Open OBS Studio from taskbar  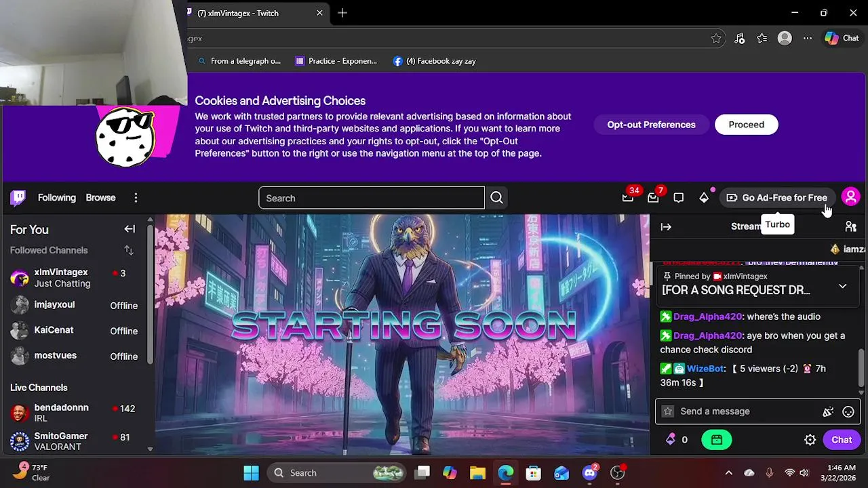coord(618,473)
